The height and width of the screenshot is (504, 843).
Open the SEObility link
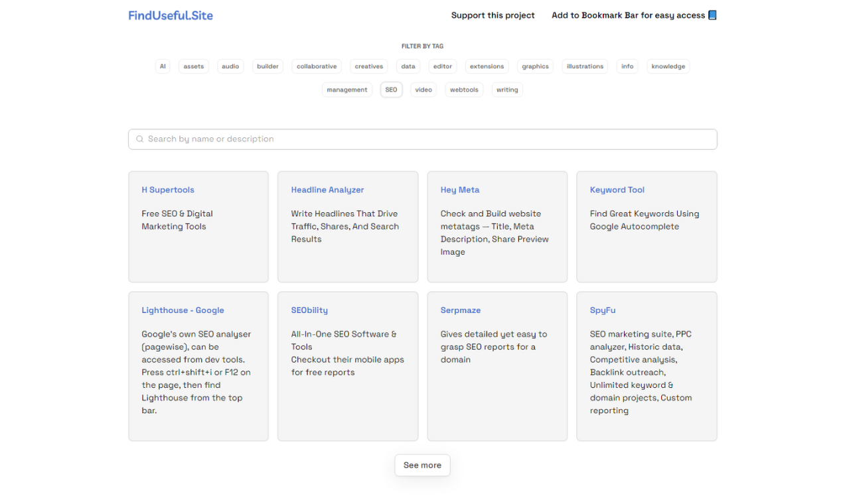coord(309,310)
